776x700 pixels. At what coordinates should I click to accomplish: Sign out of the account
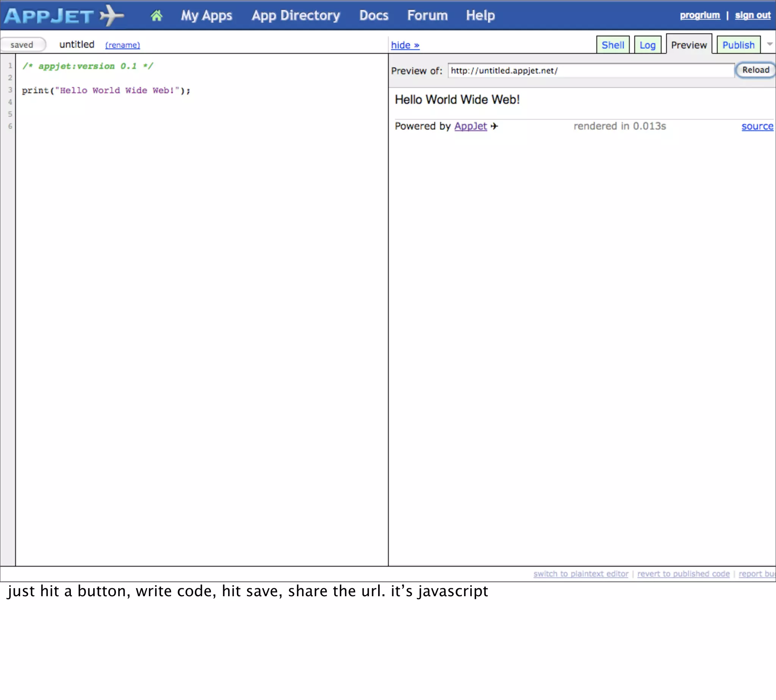pos(752,16)
